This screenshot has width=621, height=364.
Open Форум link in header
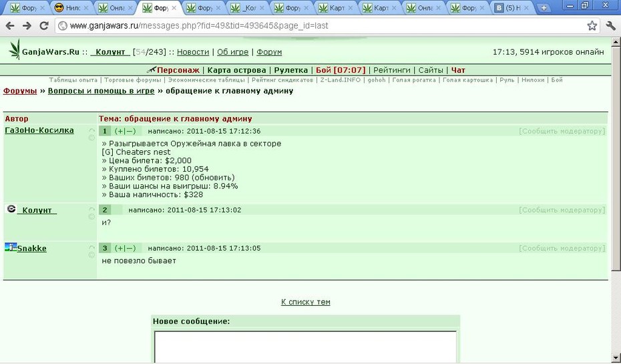269,52
